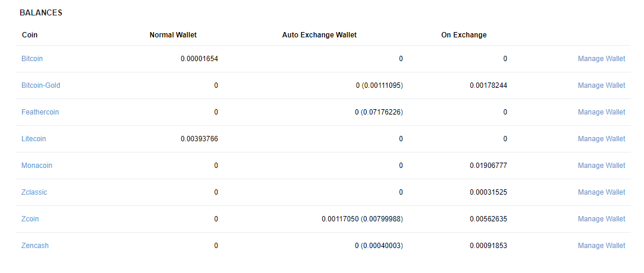Click Manage Wallet in Zcoin row

point(601,219)
